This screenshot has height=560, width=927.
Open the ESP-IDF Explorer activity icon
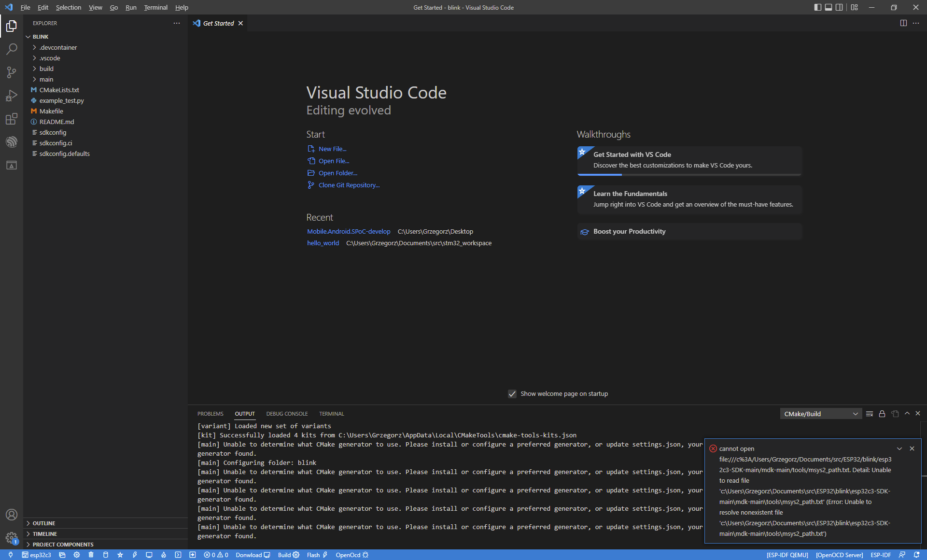[12, 142]
